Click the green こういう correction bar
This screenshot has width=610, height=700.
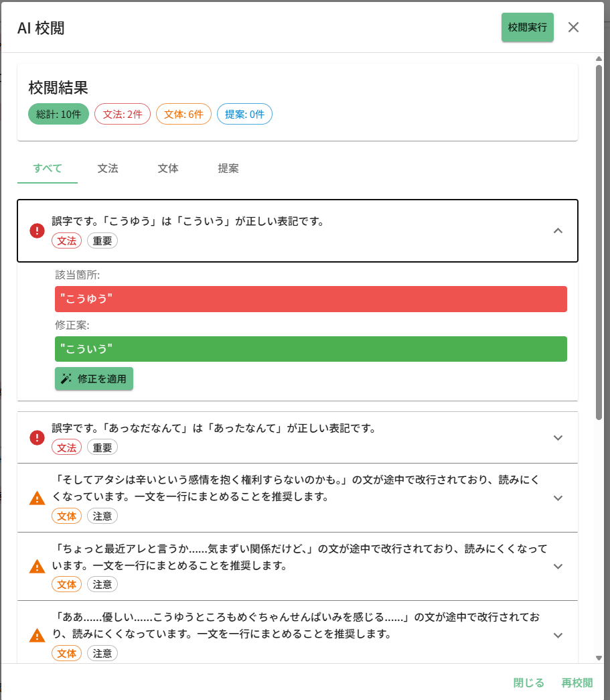coord(311,349)
